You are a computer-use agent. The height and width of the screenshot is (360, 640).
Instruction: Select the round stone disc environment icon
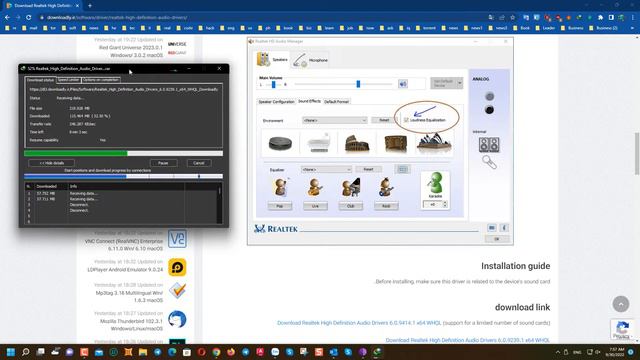point(280,143)
